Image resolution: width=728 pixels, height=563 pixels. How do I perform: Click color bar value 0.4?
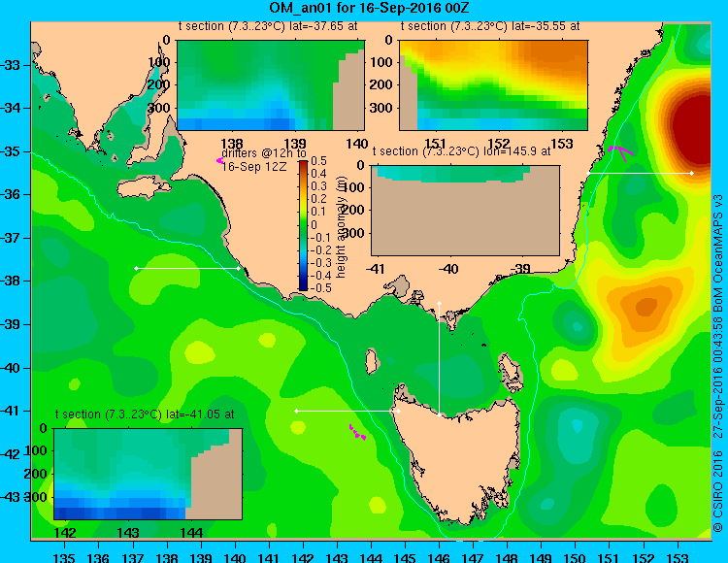click(318, 174)
